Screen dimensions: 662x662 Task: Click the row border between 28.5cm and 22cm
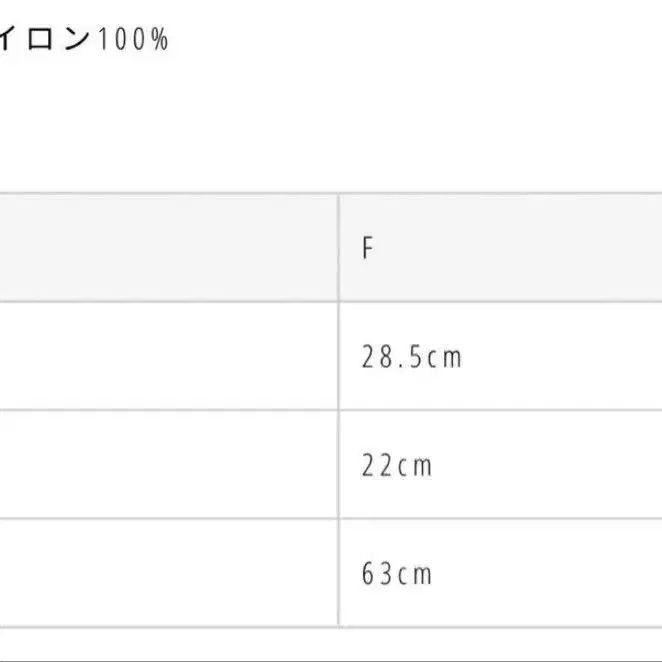(331, 410)
